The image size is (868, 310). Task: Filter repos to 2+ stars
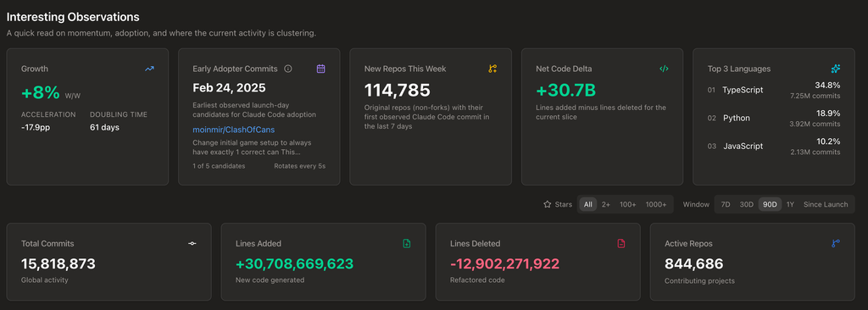606,204
